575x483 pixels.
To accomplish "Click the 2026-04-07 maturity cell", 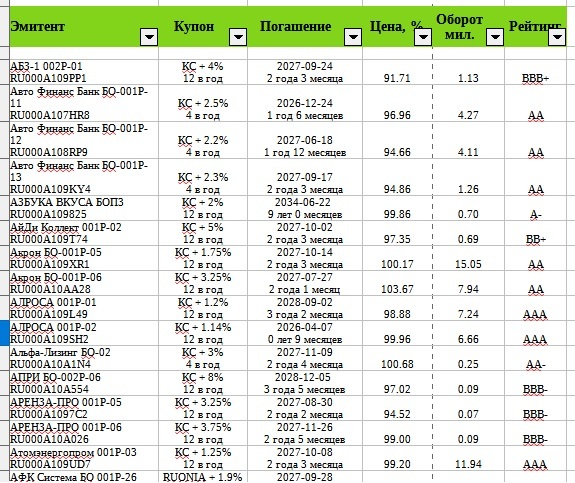I will click(x=305, y=333).
